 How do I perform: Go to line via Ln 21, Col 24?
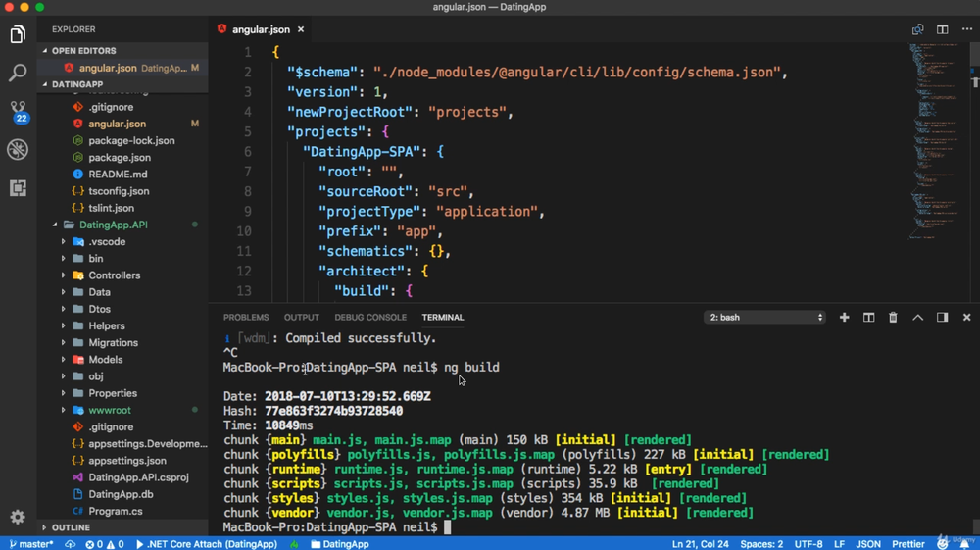(700, 544)
